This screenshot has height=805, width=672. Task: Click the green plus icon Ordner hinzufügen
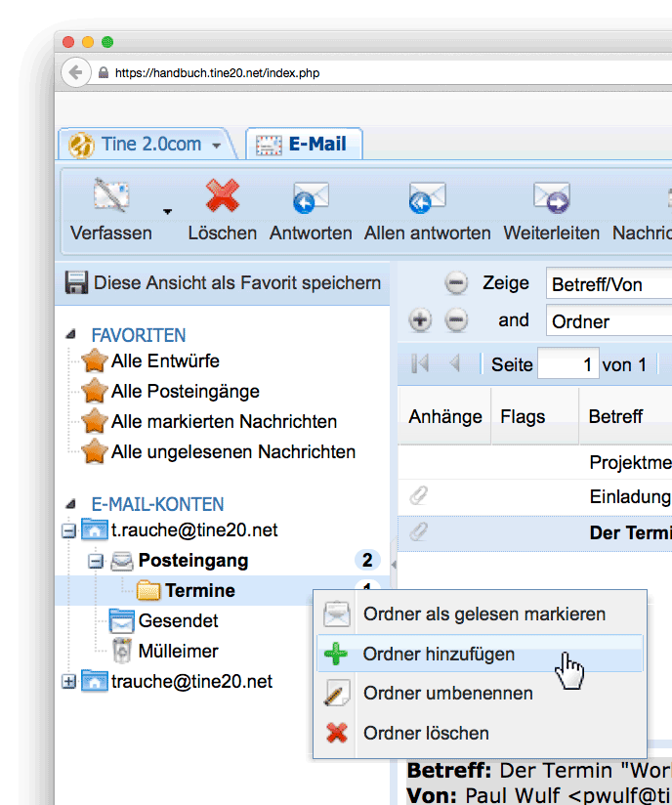coord(336,654)
